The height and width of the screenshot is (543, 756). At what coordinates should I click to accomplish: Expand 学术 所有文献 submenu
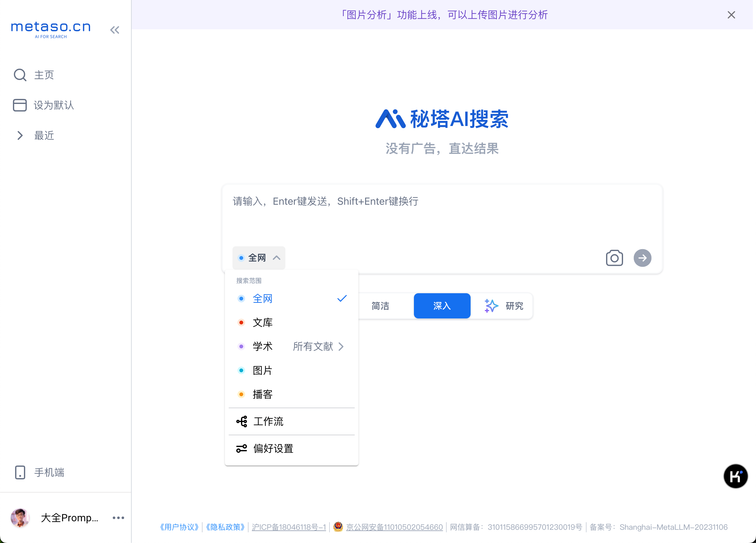point(318,346)
